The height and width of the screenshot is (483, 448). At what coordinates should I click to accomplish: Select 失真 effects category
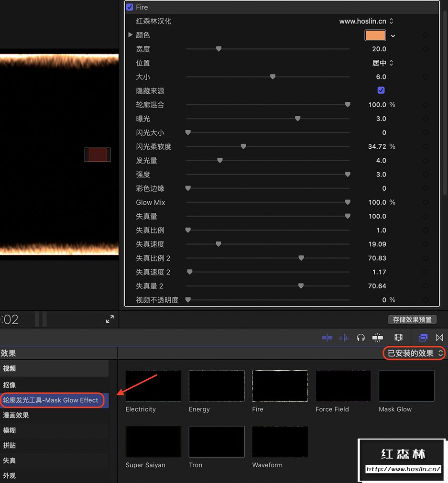pyautogui.click(x=54, y=461)
